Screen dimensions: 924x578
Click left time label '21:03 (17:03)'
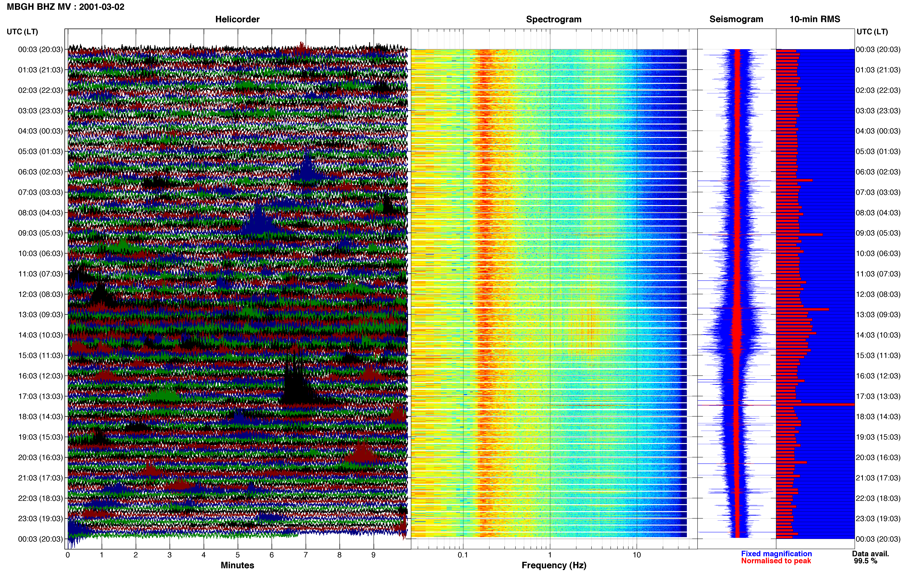click(x=40, y=477)
